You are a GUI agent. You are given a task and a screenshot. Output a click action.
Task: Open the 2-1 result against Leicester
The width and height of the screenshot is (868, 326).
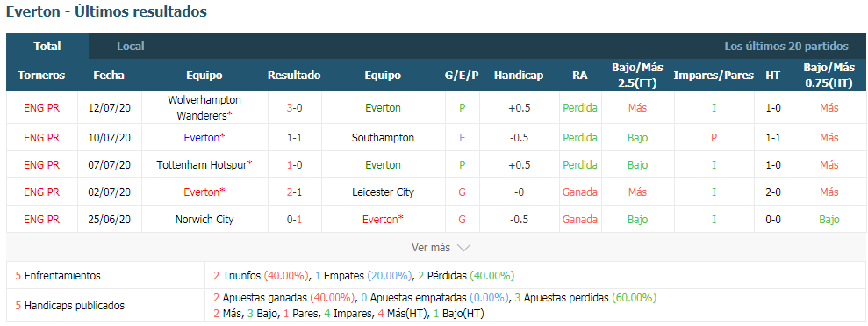(295, 192)
